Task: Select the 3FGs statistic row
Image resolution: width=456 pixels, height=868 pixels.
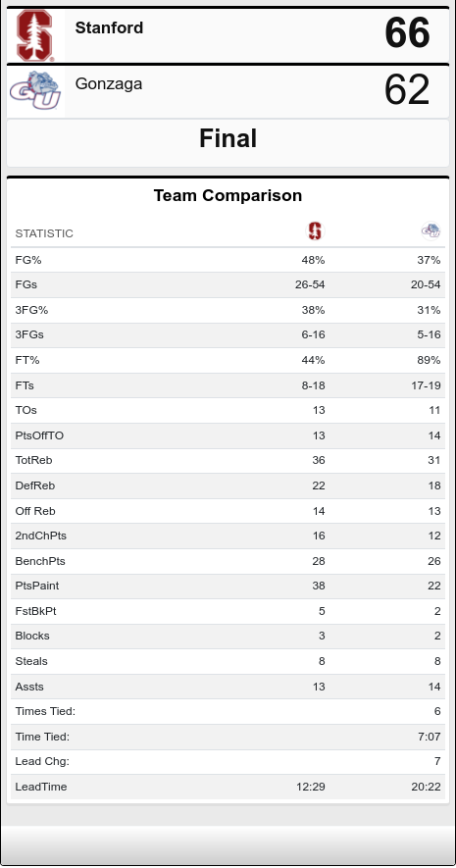Action: click(x=228, y=334)
